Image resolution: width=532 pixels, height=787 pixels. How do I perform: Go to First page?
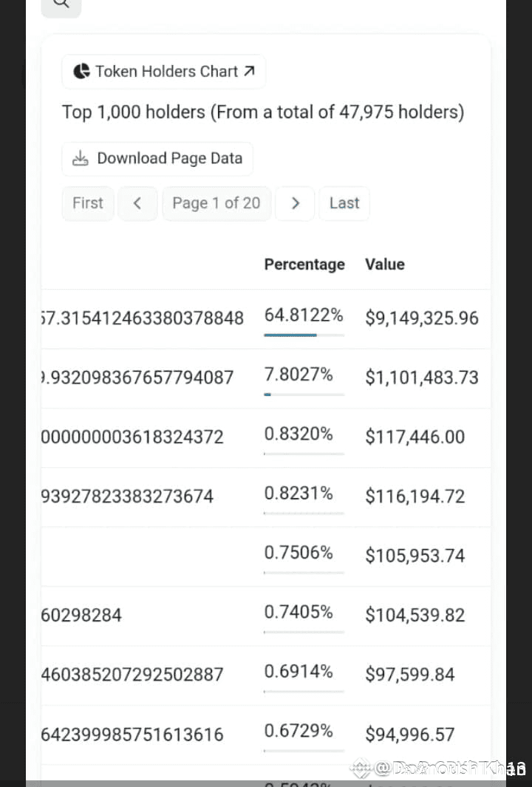[88, 203]
